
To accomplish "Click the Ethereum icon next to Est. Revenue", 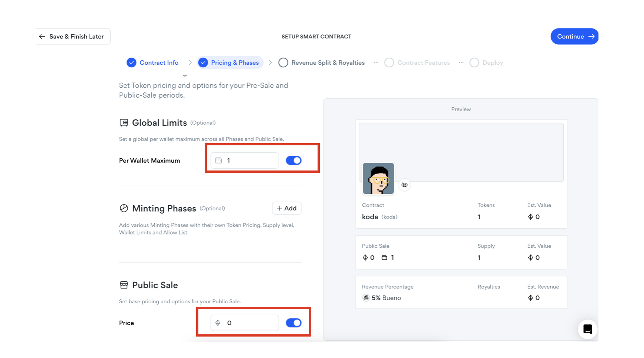I will pos(530,298).
